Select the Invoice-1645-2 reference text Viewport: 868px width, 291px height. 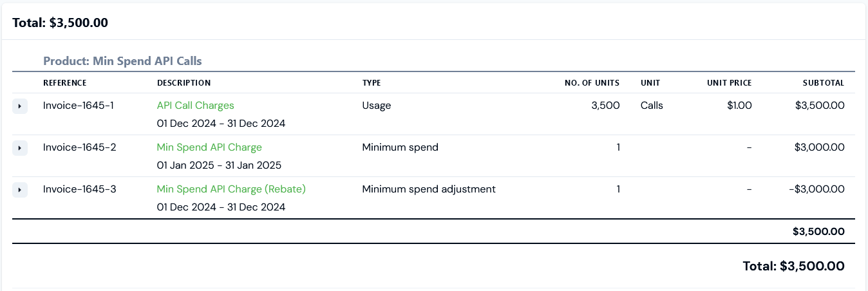[80, 147]
